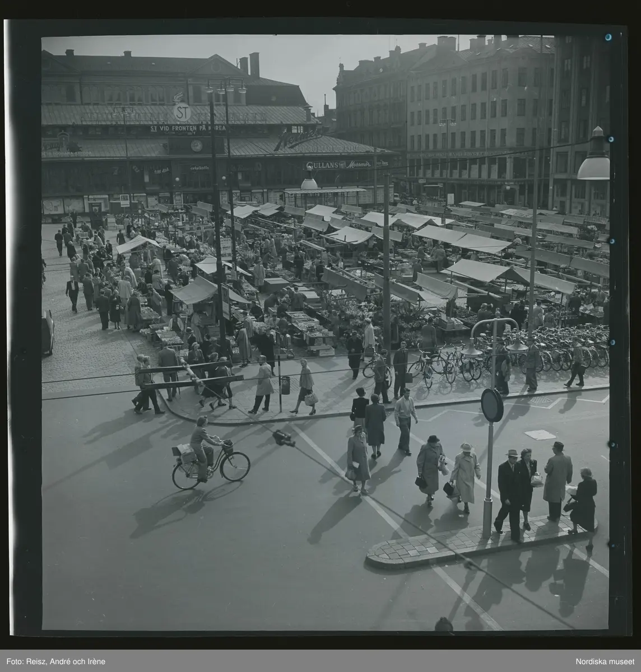
Task: Click the two women with handbags crossing the street
Action: pos(448,470)
